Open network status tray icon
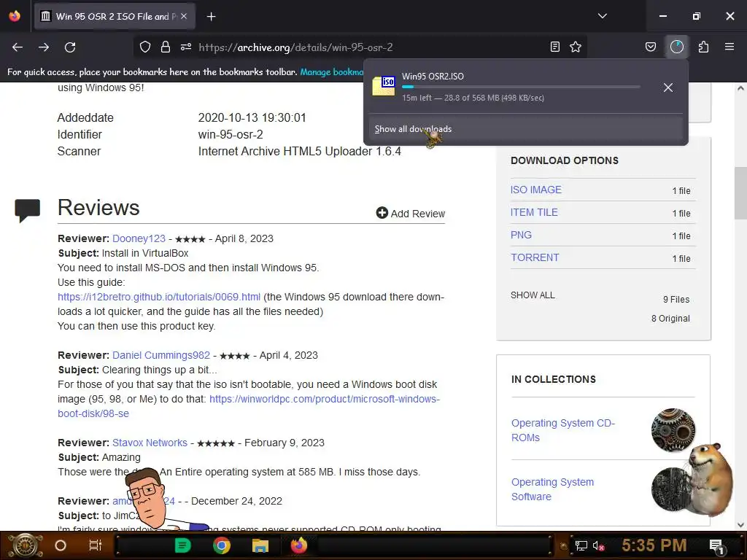747x560 pixels. 581,545
